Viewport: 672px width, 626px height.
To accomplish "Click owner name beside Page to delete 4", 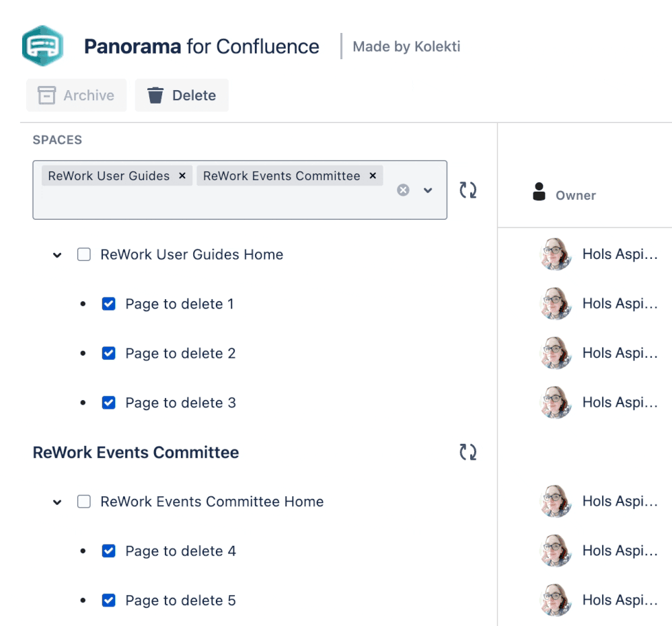I will [620, 551].
